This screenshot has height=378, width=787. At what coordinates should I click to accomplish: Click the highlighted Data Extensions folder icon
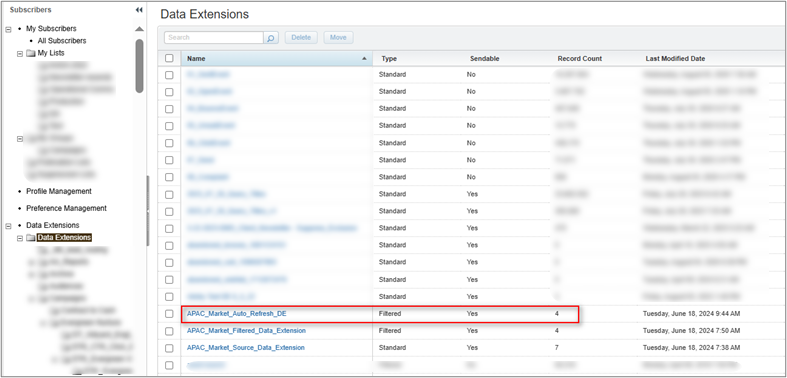[x=31, y=237]
